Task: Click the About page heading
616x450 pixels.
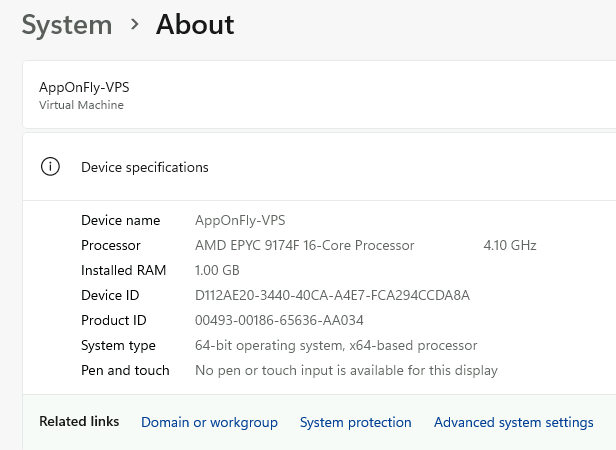Action: tap(195, 24)
